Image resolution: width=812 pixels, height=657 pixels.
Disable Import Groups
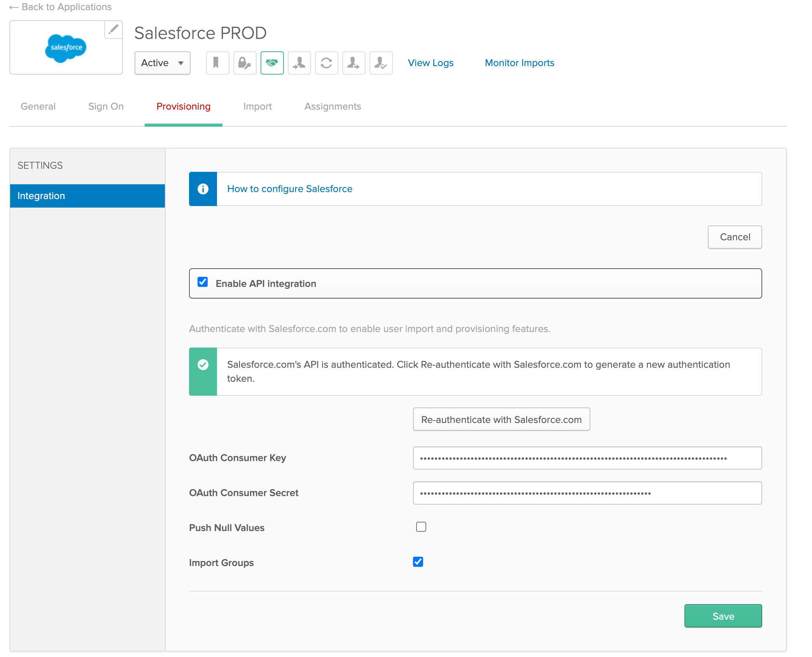tap(418, 562)
